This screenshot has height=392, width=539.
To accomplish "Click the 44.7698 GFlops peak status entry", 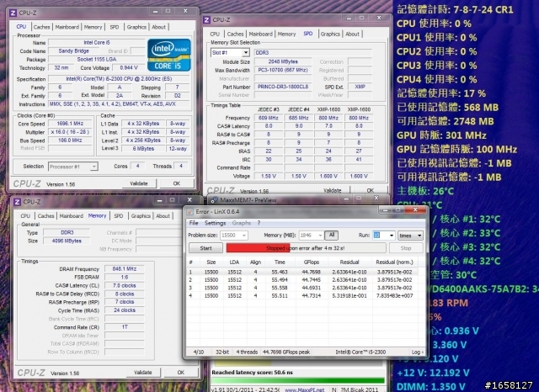I will [286, 352].
